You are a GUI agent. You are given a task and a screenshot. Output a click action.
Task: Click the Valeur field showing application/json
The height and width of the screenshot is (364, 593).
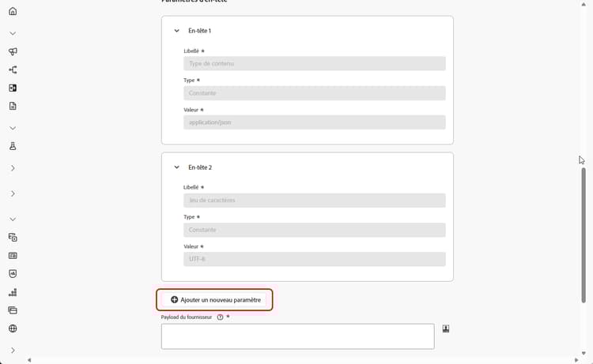tap(314, 122)
